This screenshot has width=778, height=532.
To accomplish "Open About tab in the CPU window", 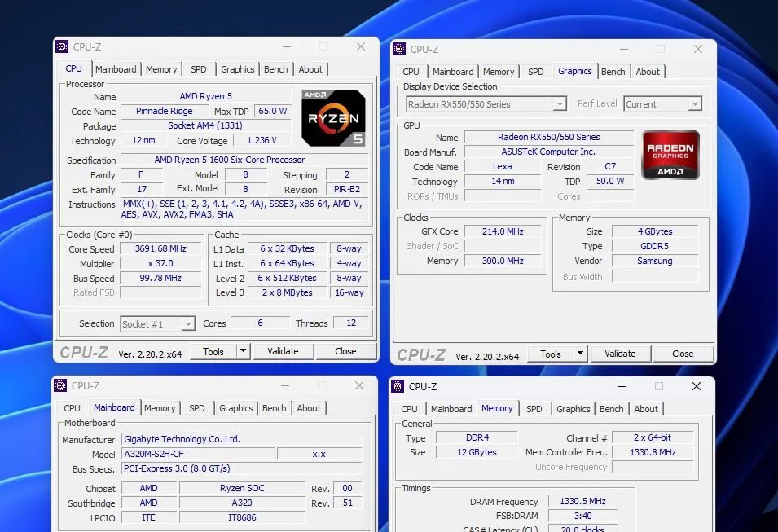I will tap(310, 69).
